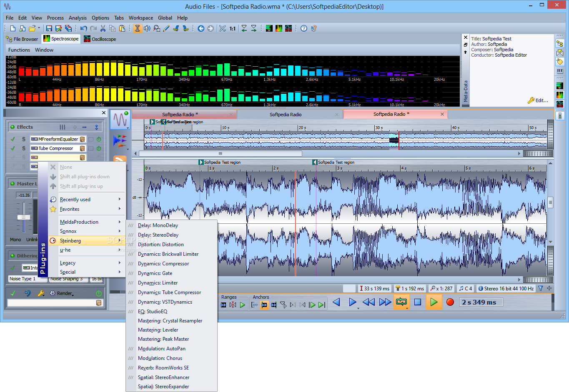The height and width of the screenshot is (392, 569).
Task: Click the overview horizontal scrollbar thumb
Action: click(x=220, y=153)
